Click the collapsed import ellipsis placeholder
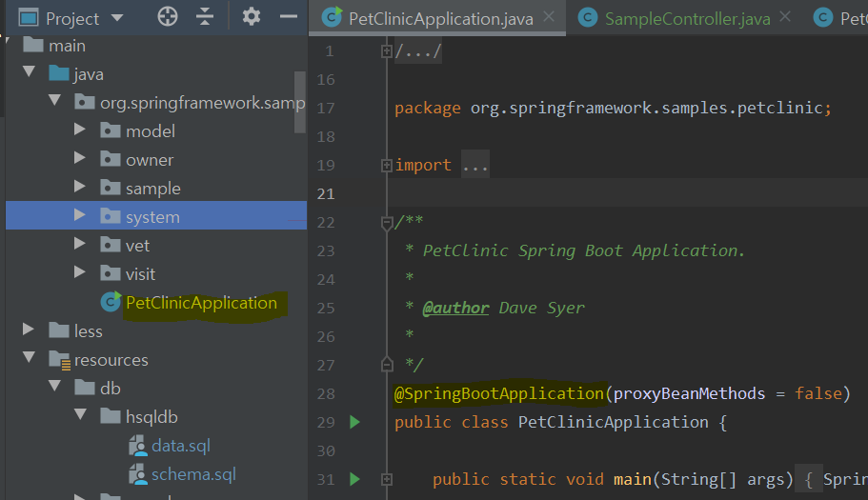Viewport: 868px width, 500px height. (x=474, y=165)
